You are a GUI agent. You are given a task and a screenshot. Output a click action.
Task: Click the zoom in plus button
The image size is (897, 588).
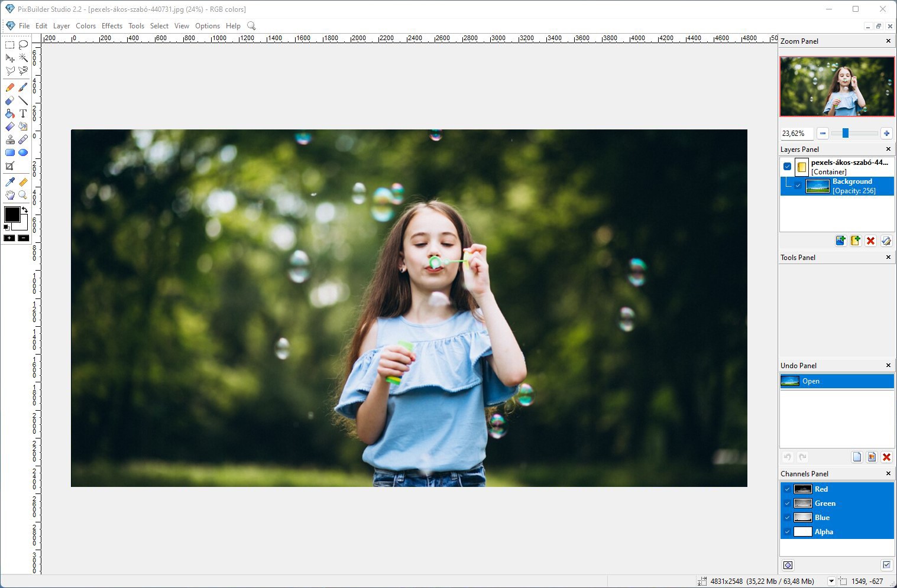click(886, 134)
